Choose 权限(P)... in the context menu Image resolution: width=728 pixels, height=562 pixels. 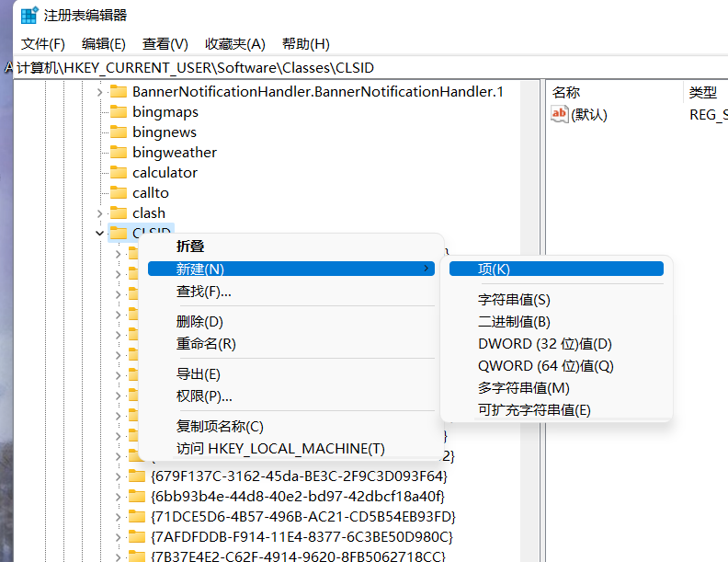tap(291, 396)
